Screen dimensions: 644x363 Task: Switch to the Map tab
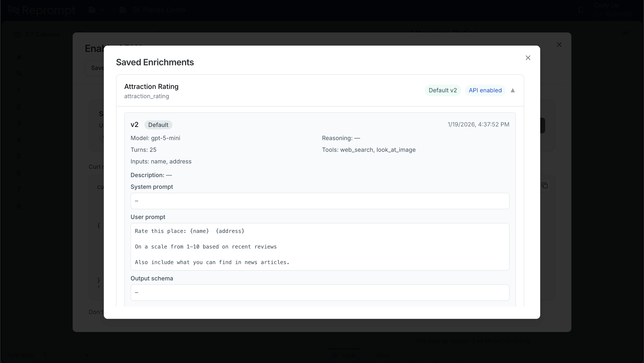[383, 355]
